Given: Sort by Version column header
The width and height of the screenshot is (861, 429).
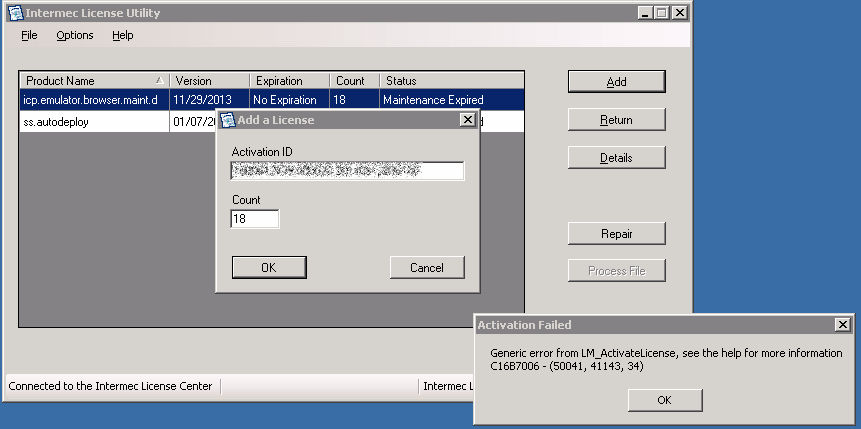Looking at the screenshot, I should 210,81.
